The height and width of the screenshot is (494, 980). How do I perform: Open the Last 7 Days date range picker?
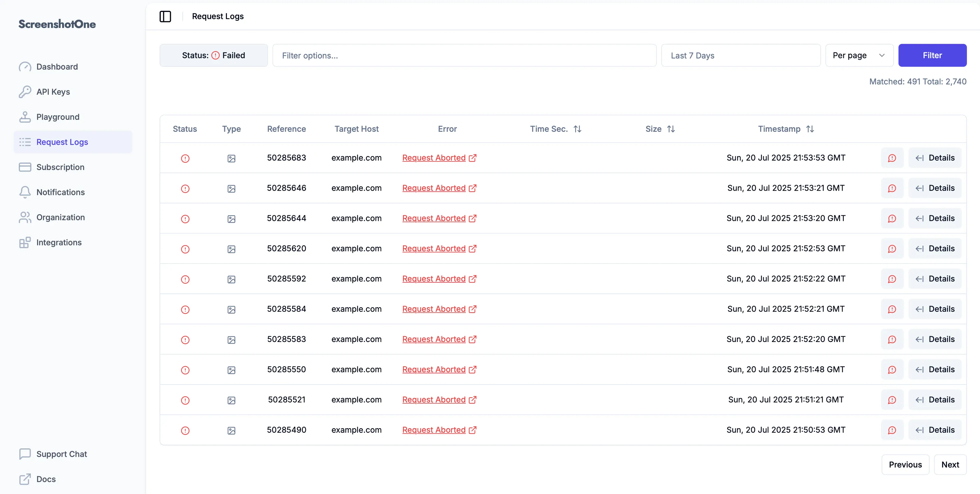click(740, 55)
